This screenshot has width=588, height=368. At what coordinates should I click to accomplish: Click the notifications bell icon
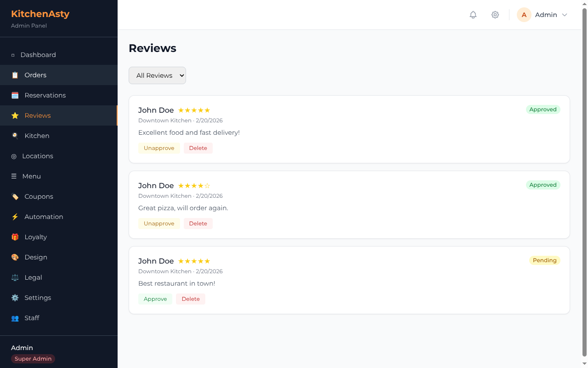pyautogui.click(x=473, y=15)
